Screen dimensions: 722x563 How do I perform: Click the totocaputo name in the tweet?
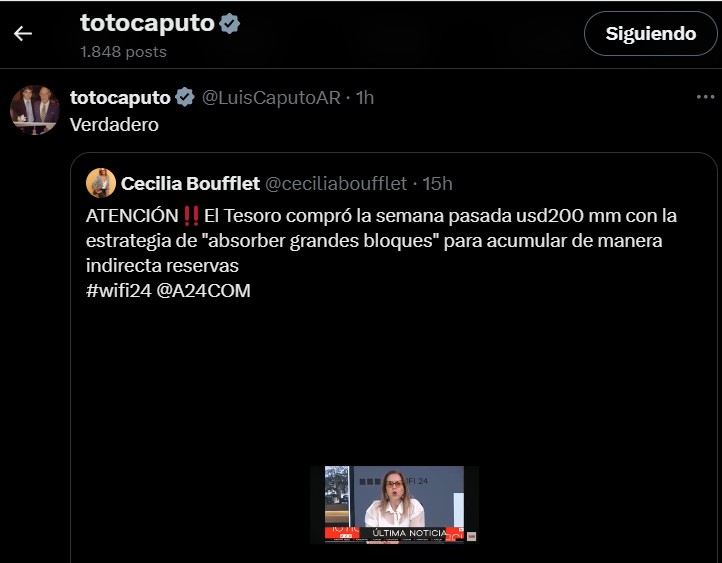point(120,98)
